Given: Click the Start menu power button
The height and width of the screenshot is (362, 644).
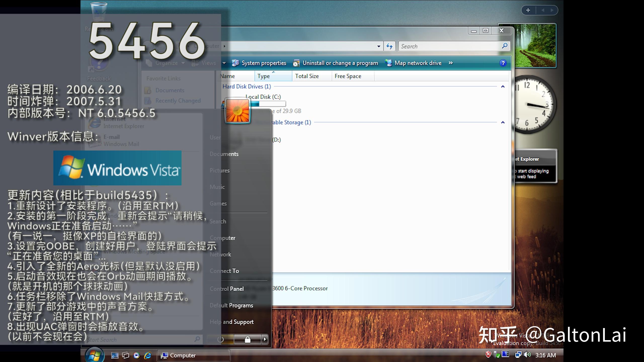Looking at the screenshot, I should tap(220, 339).
